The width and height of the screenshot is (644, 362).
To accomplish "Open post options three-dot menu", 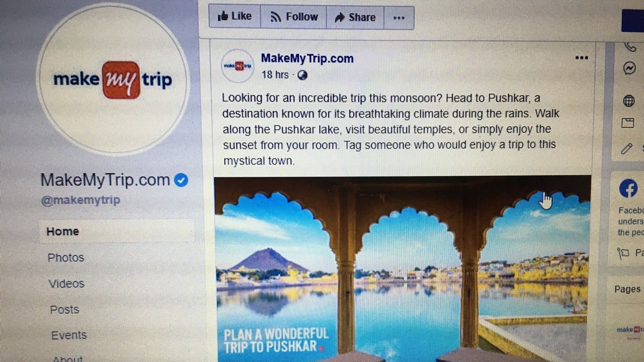I will (x=581, y=57).
